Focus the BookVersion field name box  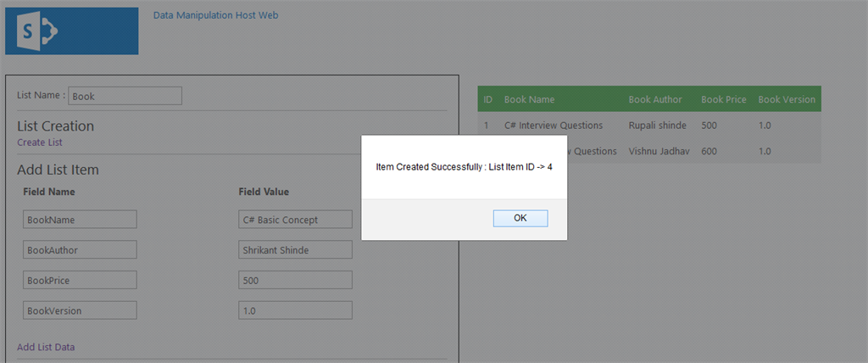pos(80,310)
